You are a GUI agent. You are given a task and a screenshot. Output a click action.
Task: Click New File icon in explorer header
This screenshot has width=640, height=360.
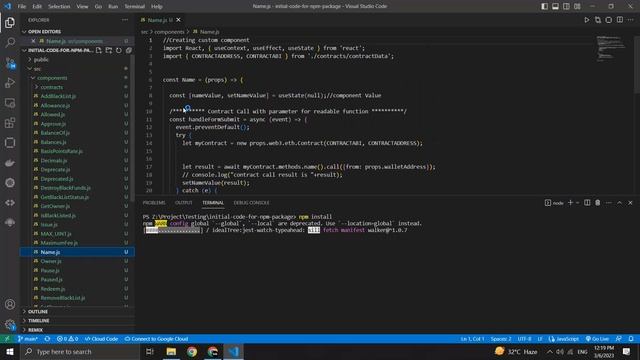[99, 50]
